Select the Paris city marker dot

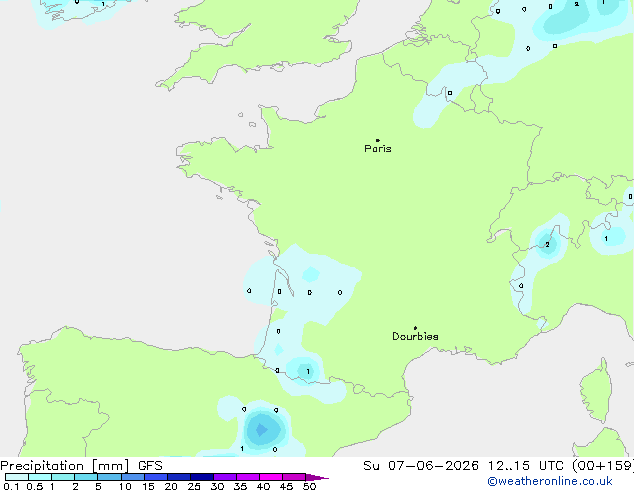[x=378, y=140]
